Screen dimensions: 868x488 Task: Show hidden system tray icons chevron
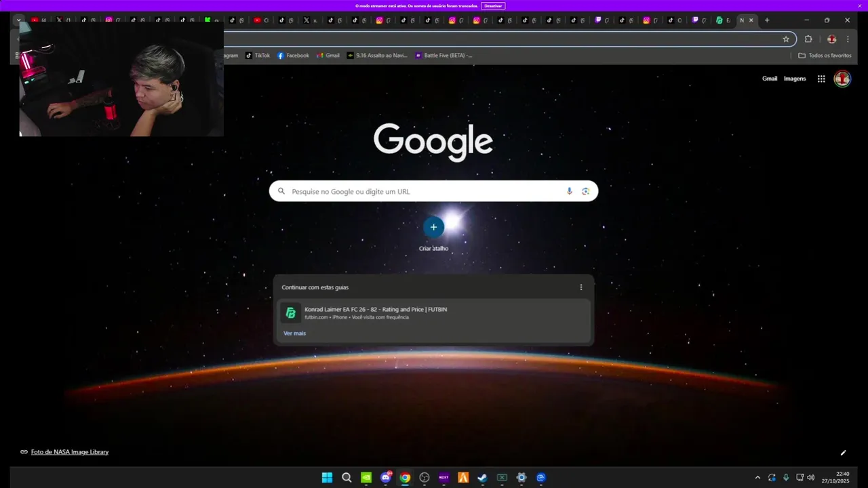click(757, 478)
